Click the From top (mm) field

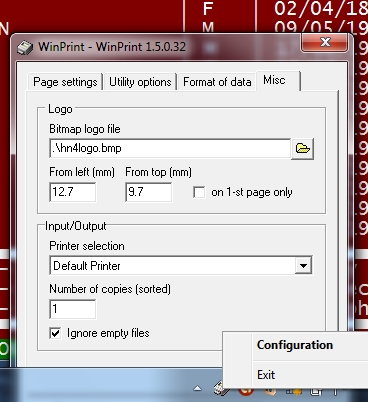point(149,192)
